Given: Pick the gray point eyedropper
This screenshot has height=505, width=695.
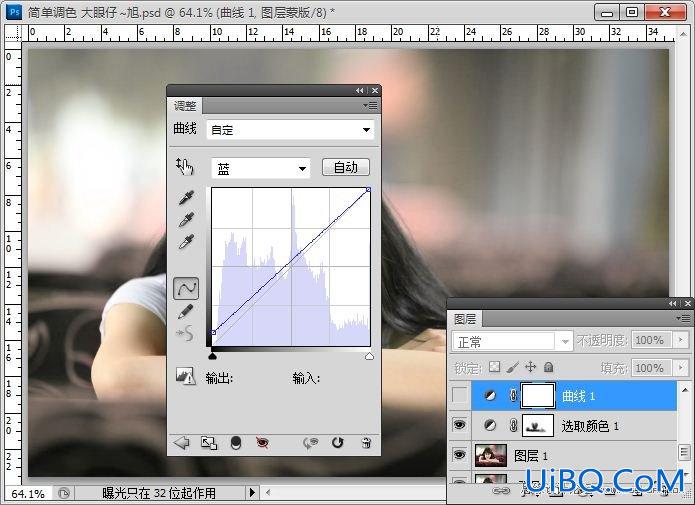Looking at the screenshot, I should [x=186, y=219].
